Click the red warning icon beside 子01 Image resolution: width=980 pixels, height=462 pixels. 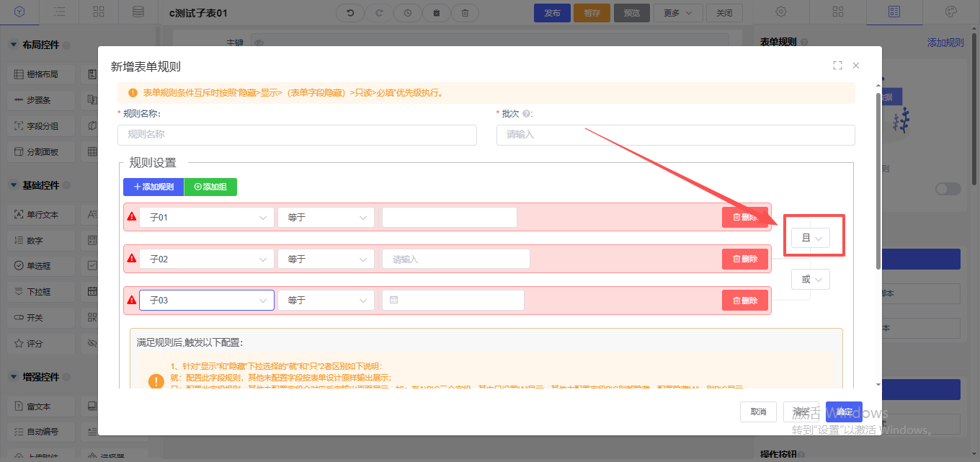click(131, 216)
